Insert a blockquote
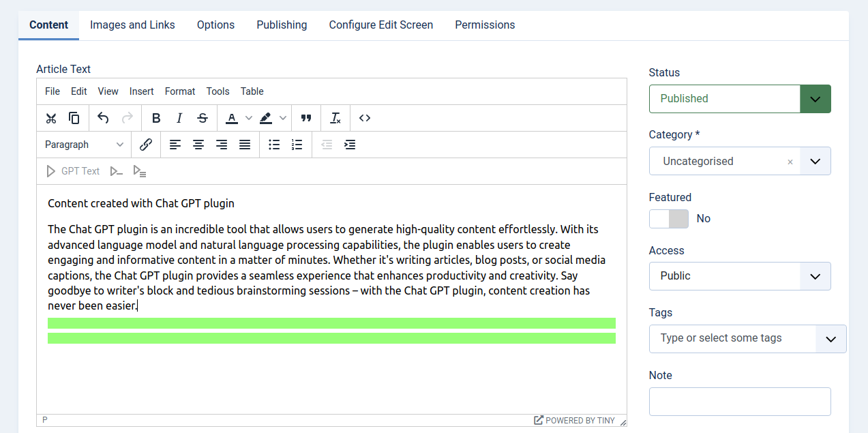868x433 pixels. click(x=306, y=118)
